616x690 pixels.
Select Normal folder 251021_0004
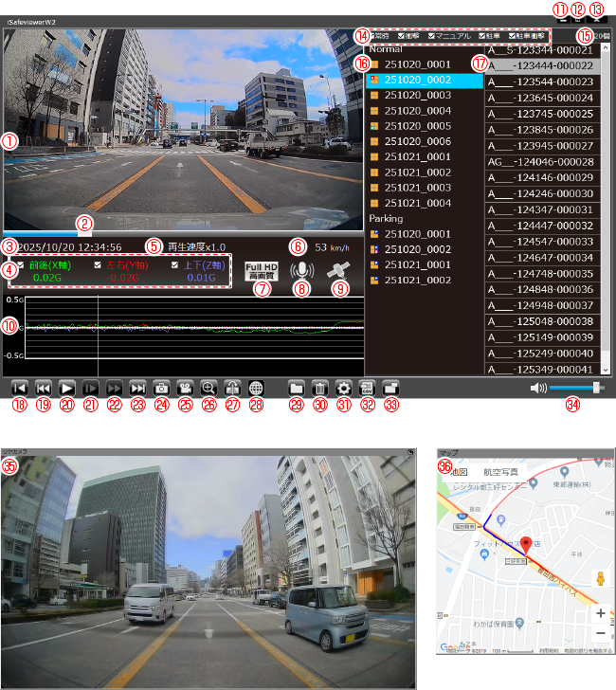click(418, 203)
